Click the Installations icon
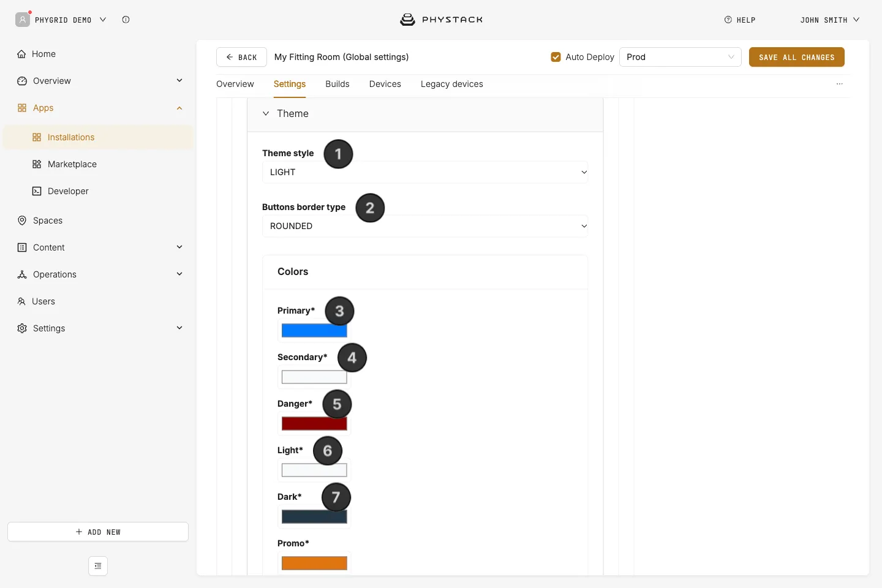 [x=37, y=137]
